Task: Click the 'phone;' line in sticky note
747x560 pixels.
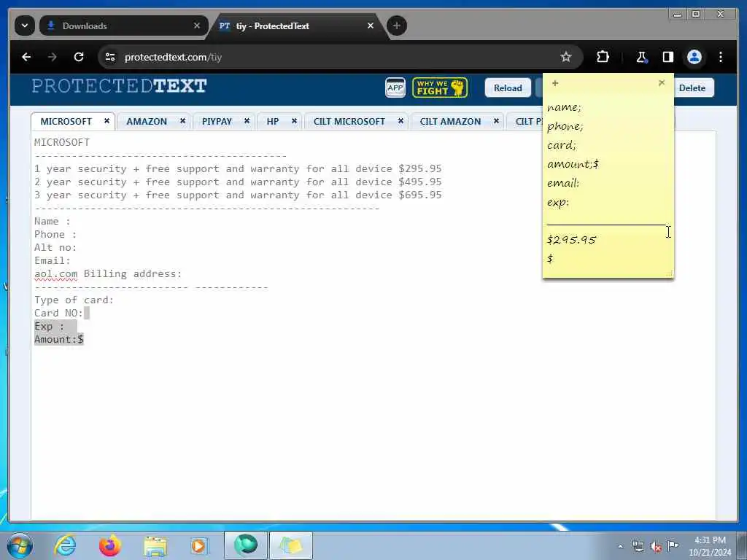Action: 565,126
